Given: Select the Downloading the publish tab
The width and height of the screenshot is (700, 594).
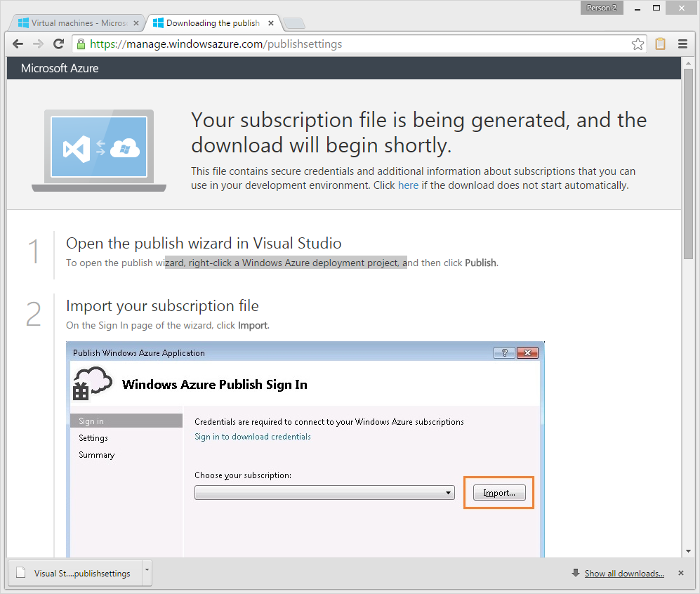Looking at the screenshot, I should 213,22.
